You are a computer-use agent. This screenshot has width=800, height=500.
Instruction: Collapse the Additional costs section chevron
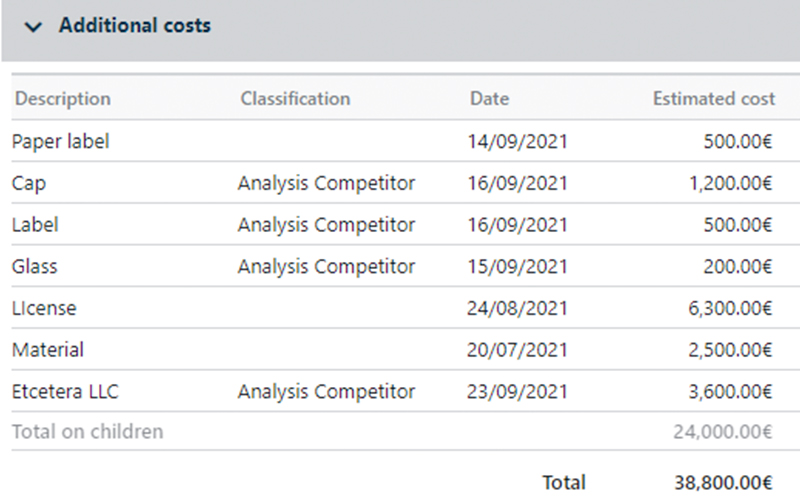coord(35,28)
